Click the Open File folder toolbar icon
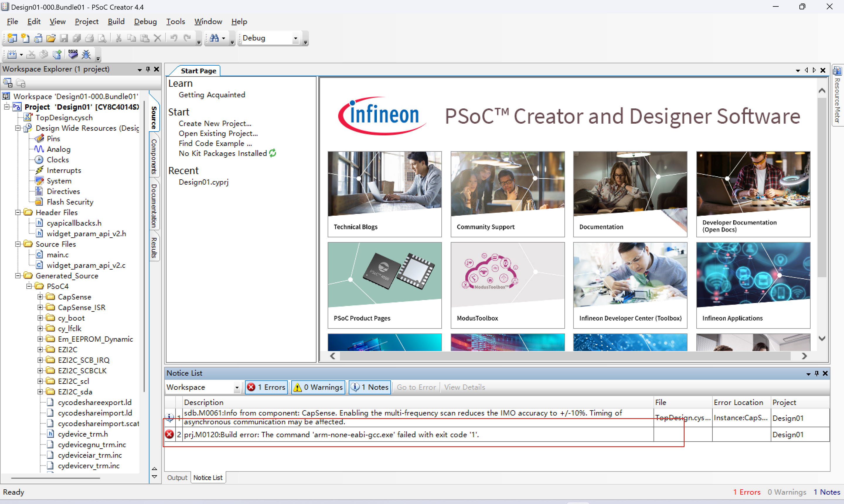 tap(51, 38)
